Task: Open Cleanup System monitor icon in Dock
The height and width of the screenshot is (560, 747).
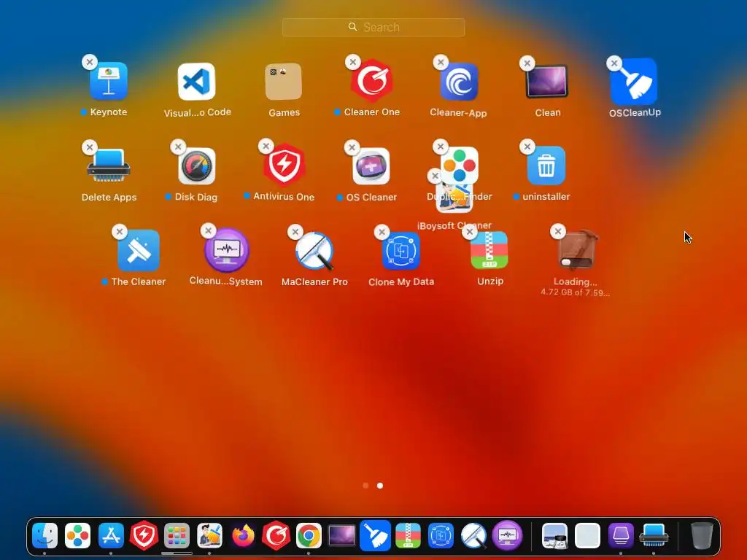Action: tap(508, 536)
